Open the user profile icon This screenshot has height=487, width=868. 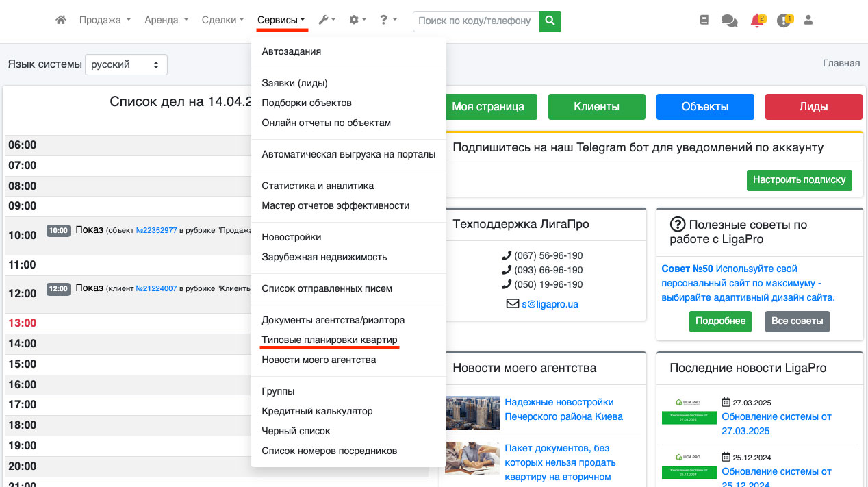click(808, 21)
